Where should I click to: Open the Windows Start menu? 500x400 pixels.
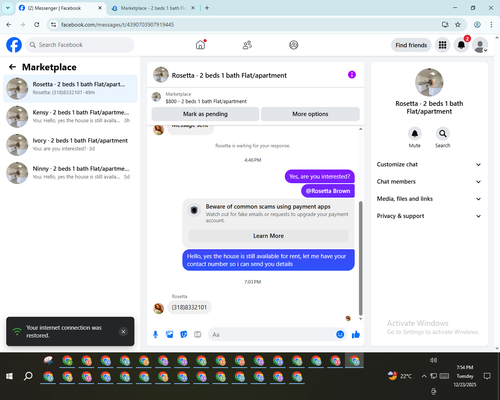pyautogui.click(x=9, y=376)
